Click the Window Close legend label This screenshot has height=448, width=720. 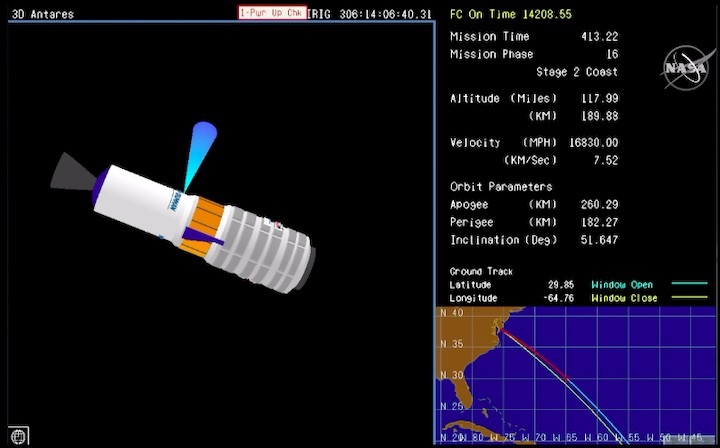[624, 298]
